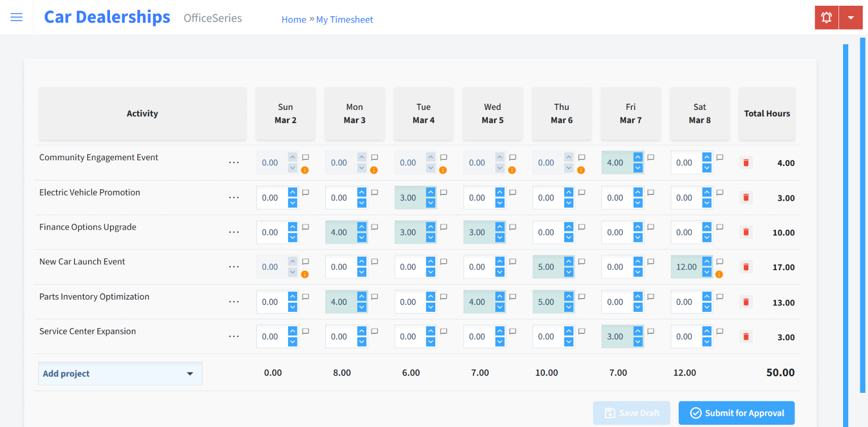Viewport: 868px width, 427px height.
Task: Open options ellipsis for Community Engagement Event
Action: click(234, 163)
